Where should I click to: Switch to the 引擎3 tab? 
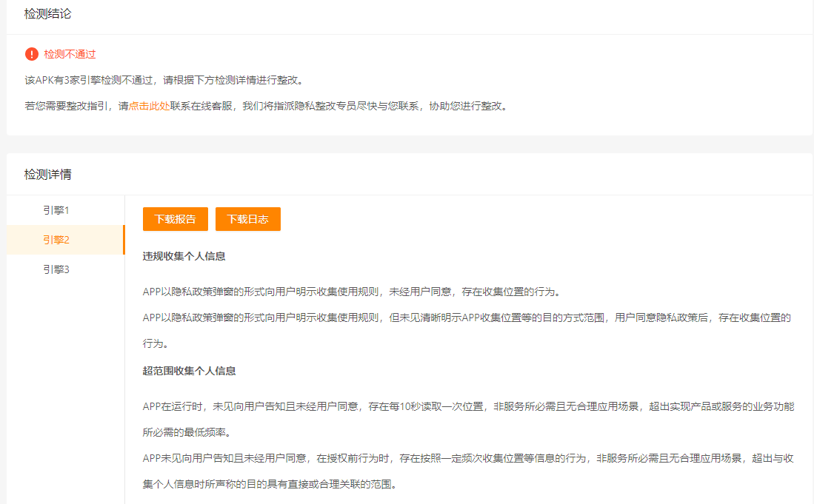pyautogui.click(x=56, y=269)
